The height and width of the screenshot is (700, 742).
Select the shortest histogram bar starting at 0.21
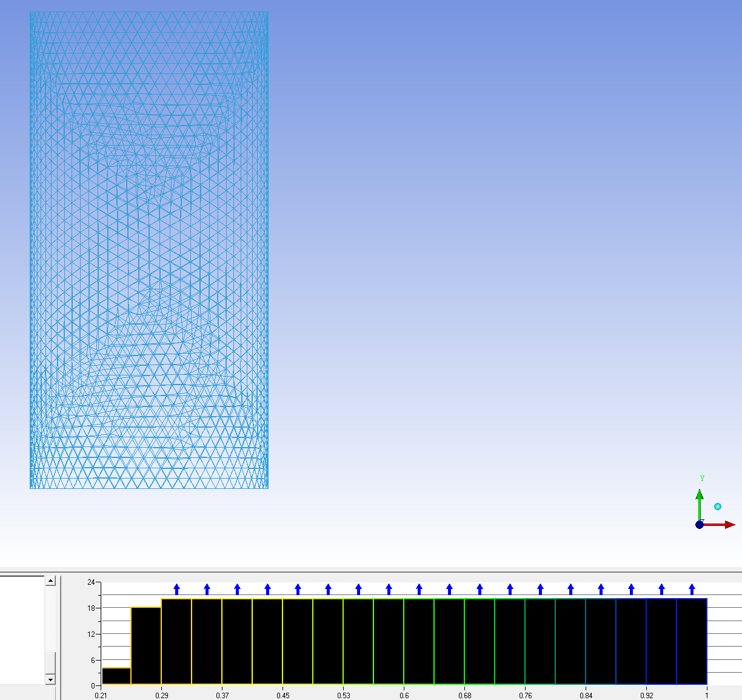116,676
